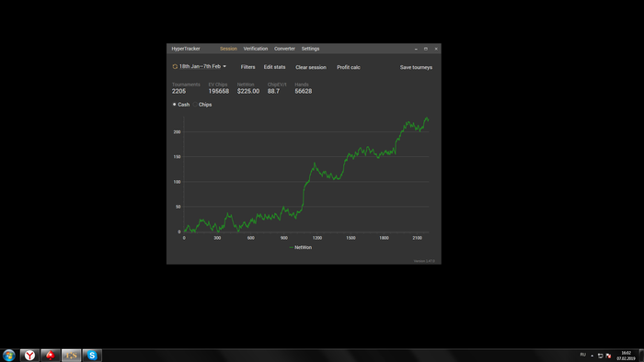
Task: Open the Converter tab
Action: click(x=284, y=49)
